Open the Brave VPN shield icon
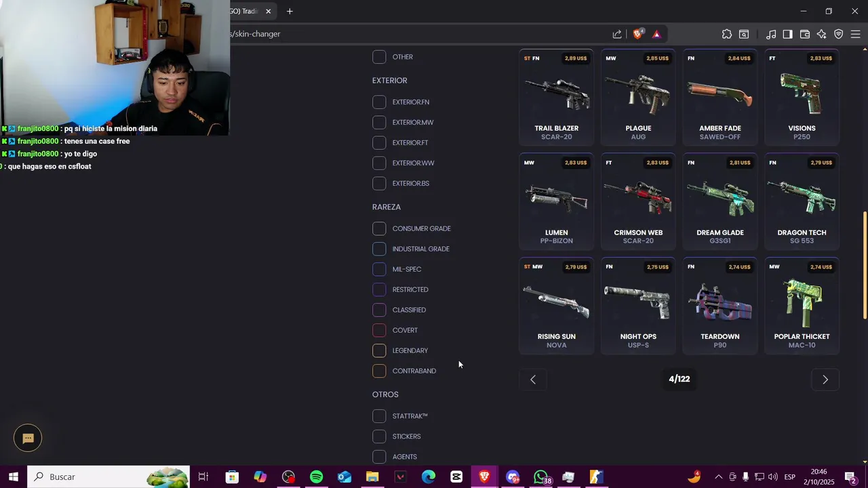 click(839, 34)
